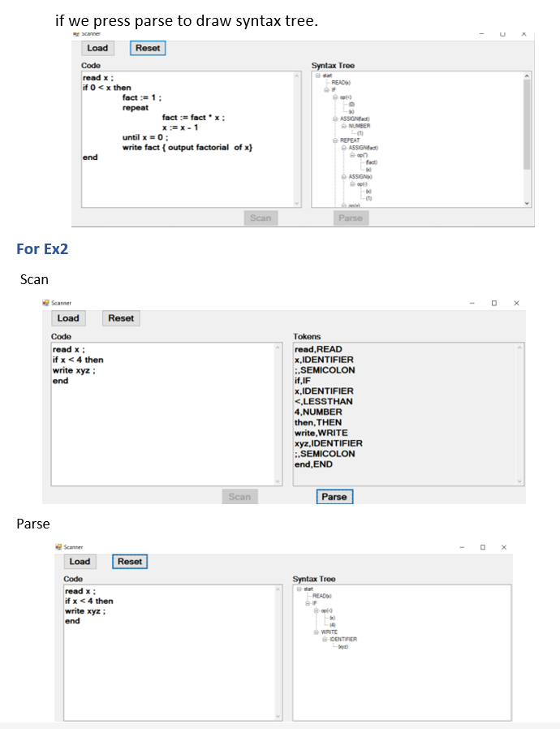560x729 pixels.
Task: Click Reset in the factorial code window
Action: pos(148,48)
